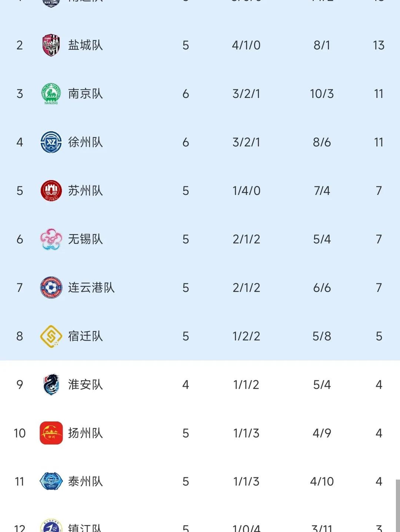
Task: Open the Lianyungang football badge
Action: 51,287
